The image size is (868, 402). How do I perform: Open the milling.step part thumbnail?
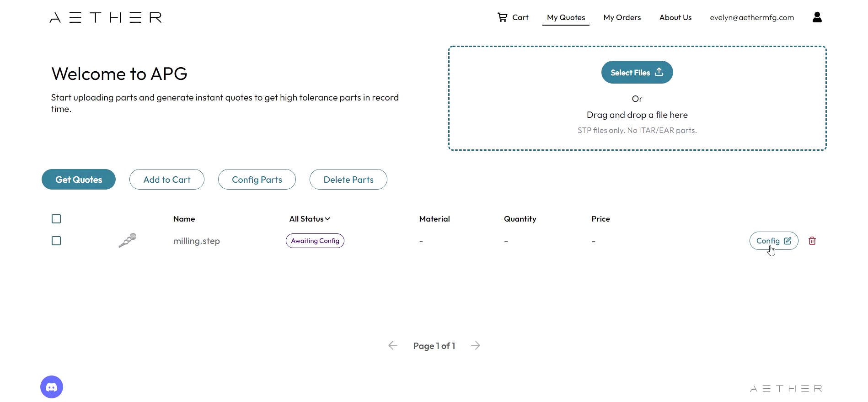(x=128, y=240)
